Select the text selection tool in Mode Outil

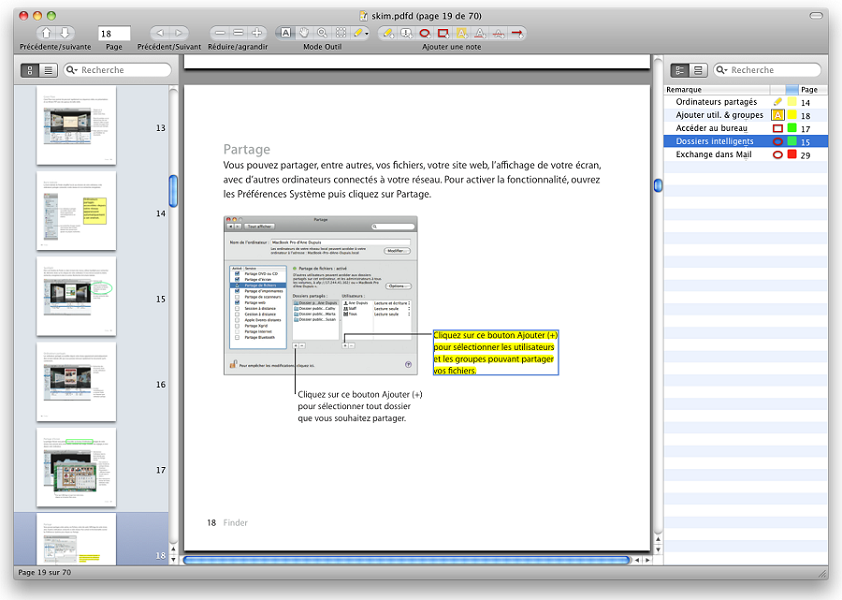286,33
